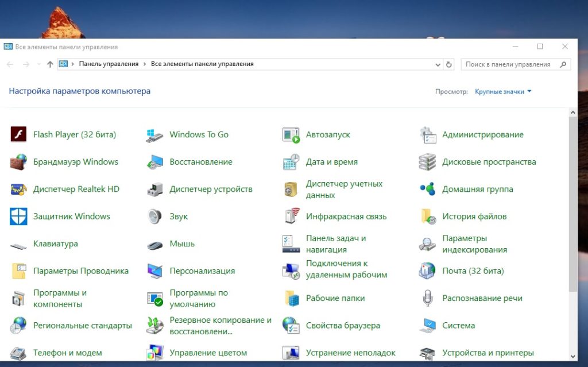Open the Клавиатура keyboard icon
The width and height of the screenshot is (588, 367).
coord(19,244)
